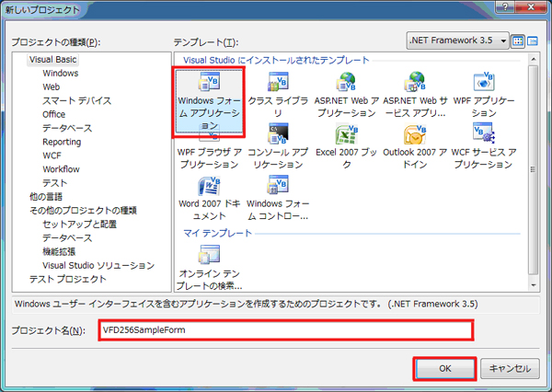552x392 pixels.
Task: Choose the ASP.NET Web アプリケーション template icon
Action: click(347, 82)
